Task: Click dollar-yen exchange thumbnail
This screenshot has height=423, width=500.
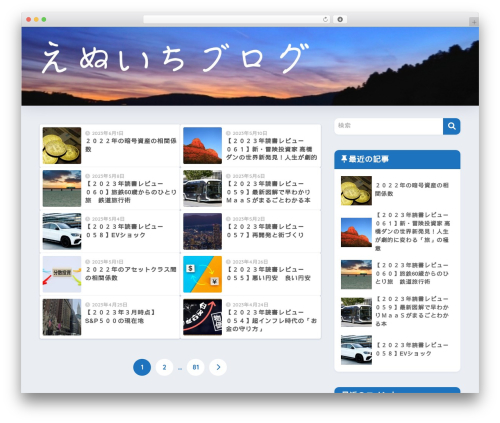Action: [202, 274]
